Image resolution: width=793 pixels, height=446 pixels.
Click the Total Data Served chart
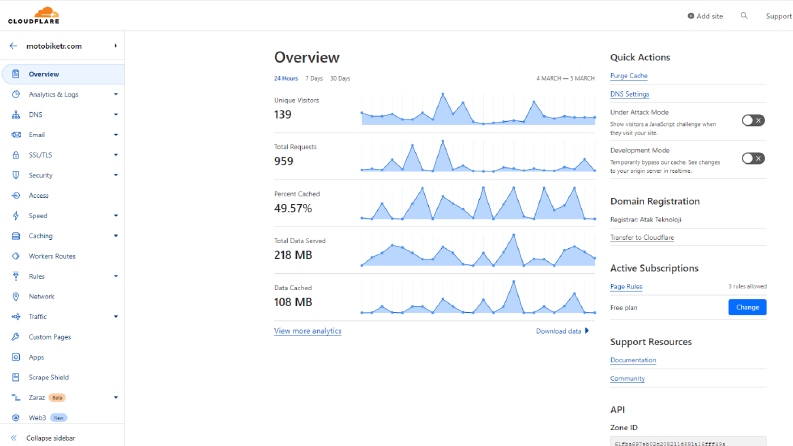[x=478, y=250]
